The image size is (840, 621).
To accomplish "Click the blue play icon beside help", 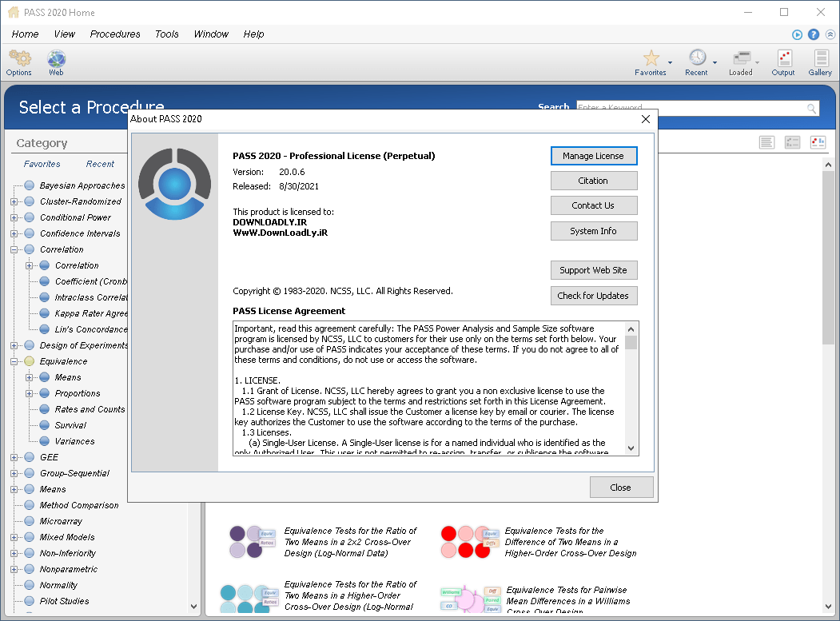I will (x=797, y=34).
